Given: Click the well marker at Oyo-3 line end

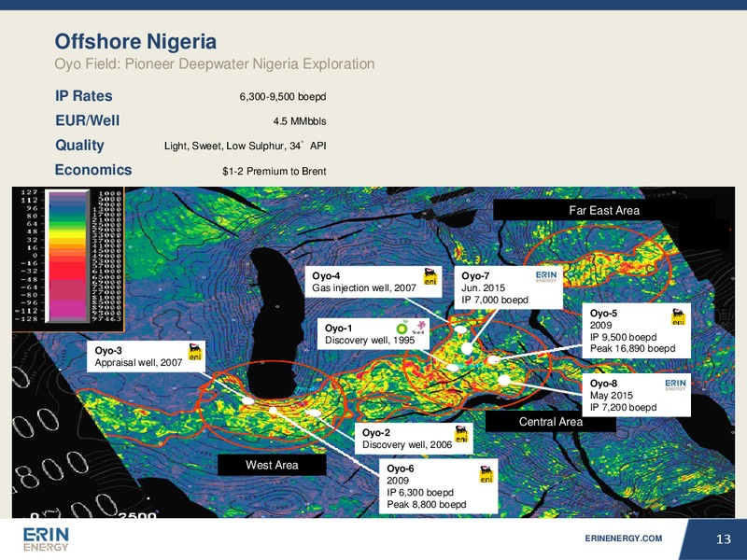Looking at the screenshot, I should pyautogui.click(x=248, y=401).
